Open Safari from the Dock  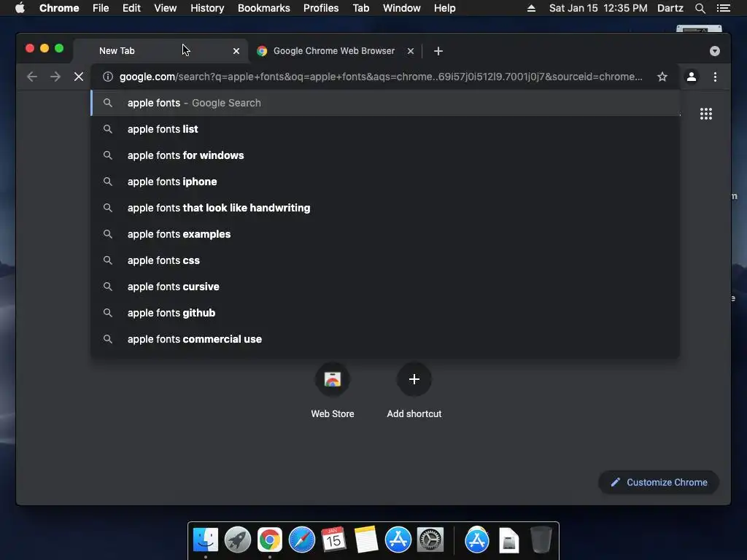point(301,540)
